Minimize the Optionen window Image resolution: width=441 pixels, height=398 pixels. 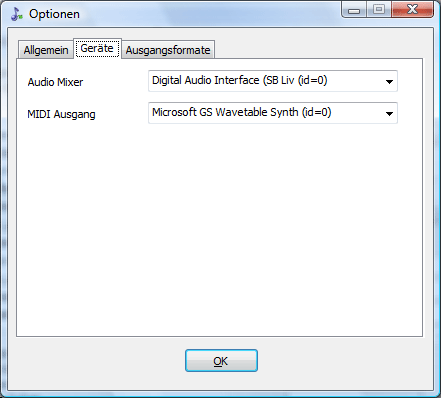click(354, 9)
